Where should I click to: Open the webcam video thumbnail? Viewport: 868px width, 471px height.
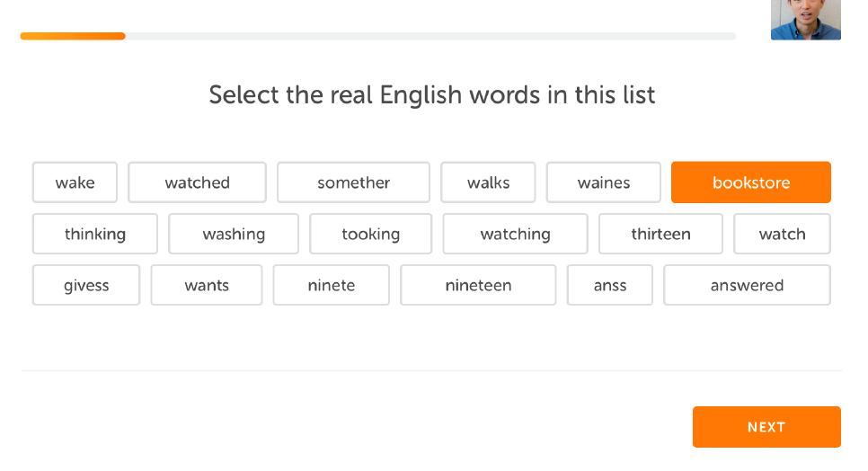(806, 20)
